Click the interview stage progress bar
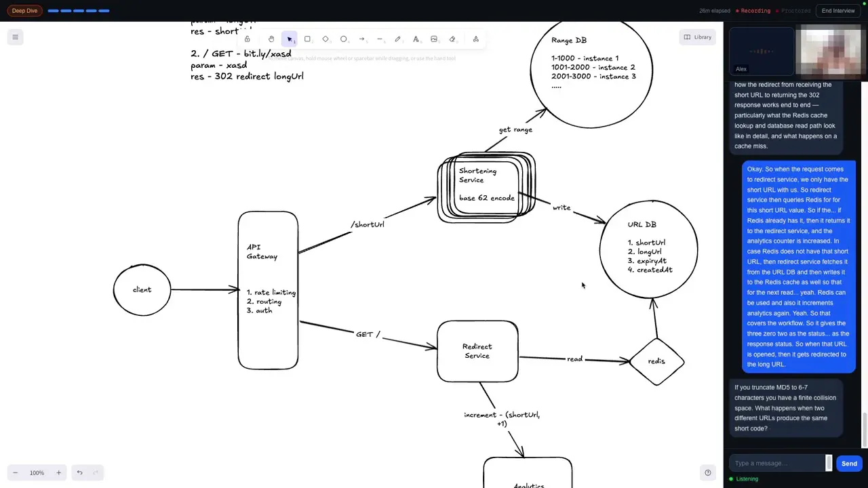Image resolution: width=868 pixels, height=488 pixels. coord(79,11)
